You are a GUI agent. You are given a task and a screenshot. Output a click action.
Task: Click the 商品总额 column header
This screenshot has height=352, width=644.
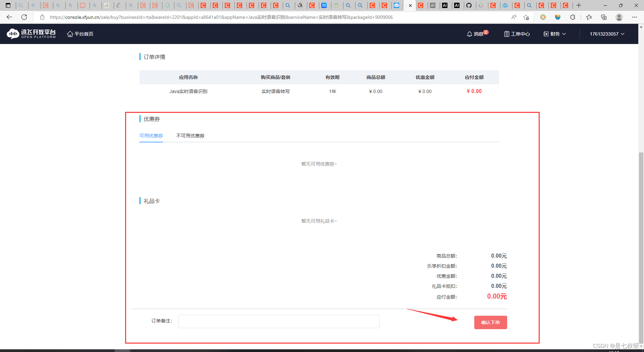pyautogui.click(x=376, y=77)
